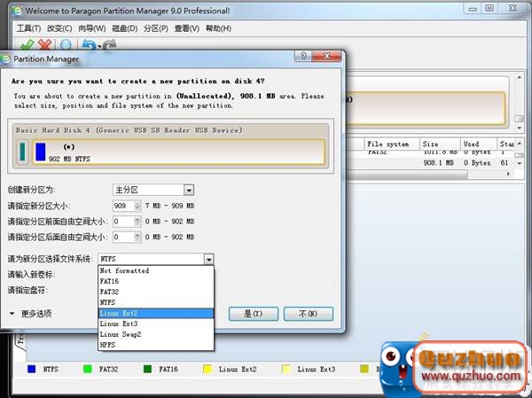Click the partition size spinner arrows
Image resolution: width=532 pixels, height=398 pixels.
click(137, 206)
